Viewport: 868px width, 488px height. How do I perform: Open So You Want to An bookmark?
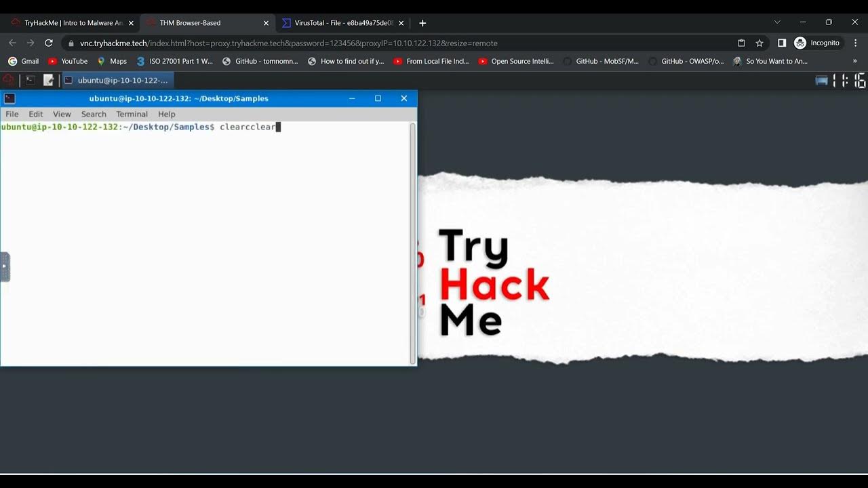click(770, 61)
